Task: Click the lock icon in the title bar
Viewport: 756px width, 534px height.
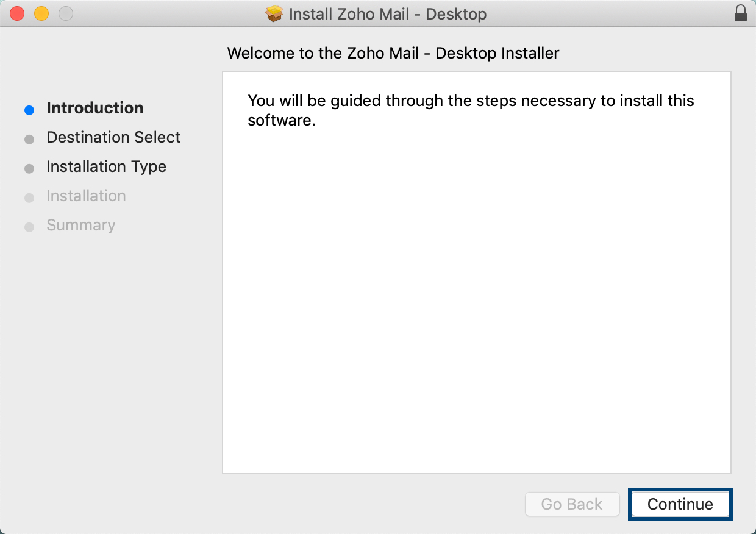Action: pos(741,13)
